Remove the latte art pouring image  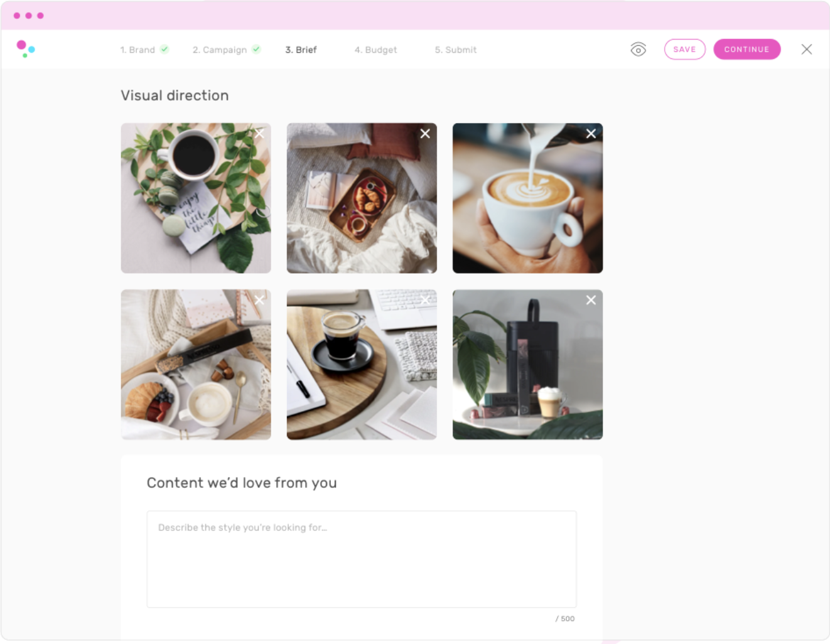[x=591, y=134]
